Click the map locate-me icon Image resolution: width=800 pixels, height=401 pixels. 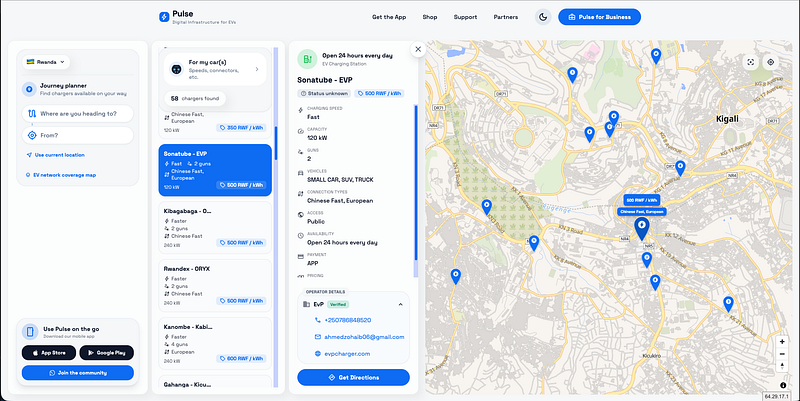(770, 62)
